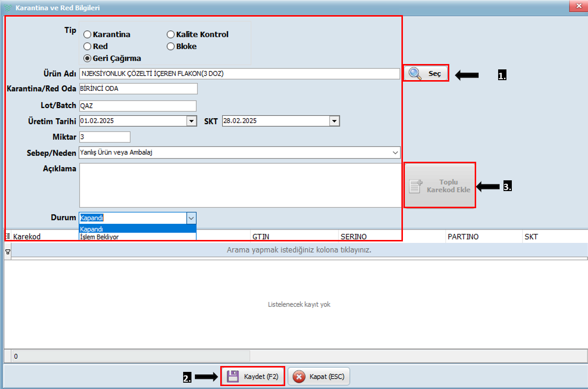
Task: Click the magnifier icon on Seç button
Action: coord(415,73)
